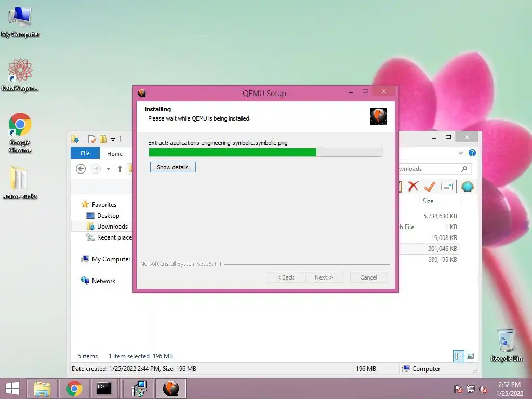This screenshot has height=399, width=532.
Task: Switch to Details view in Explorer
Action: pos(459,356)
